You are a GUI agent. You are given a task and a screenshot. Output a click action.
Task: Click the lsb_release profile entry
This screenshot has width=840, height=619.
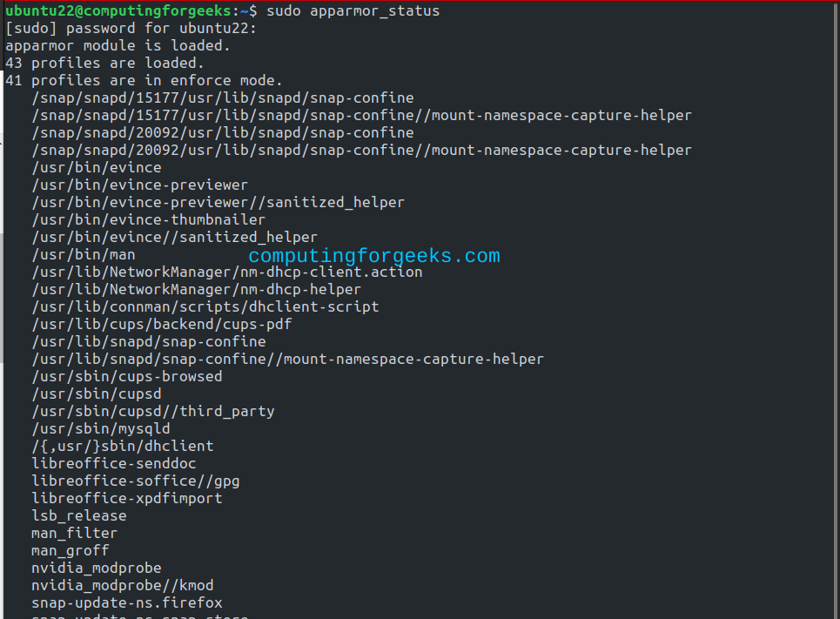[78, 515]
